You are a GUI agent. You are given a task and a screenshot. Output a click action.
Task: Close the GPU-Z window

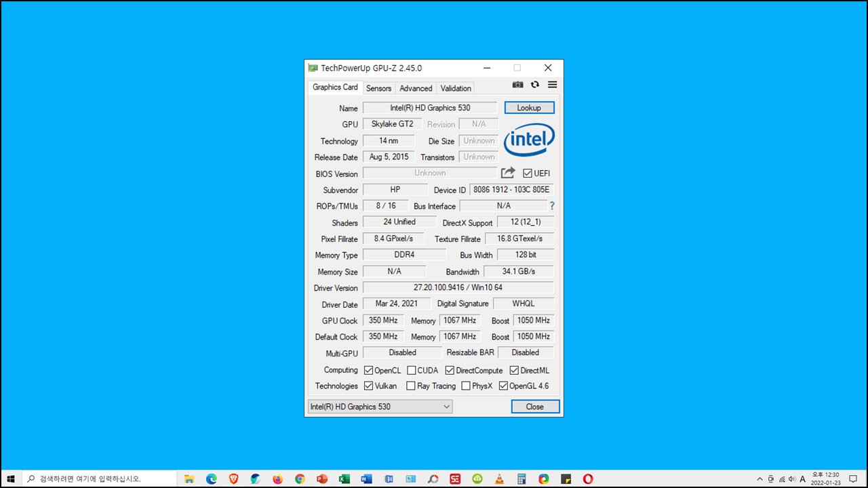click(548, 68)
